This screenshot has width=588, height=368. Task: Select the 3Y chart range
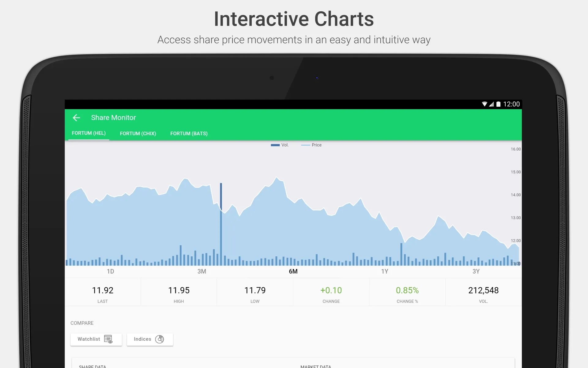[476, 271]
